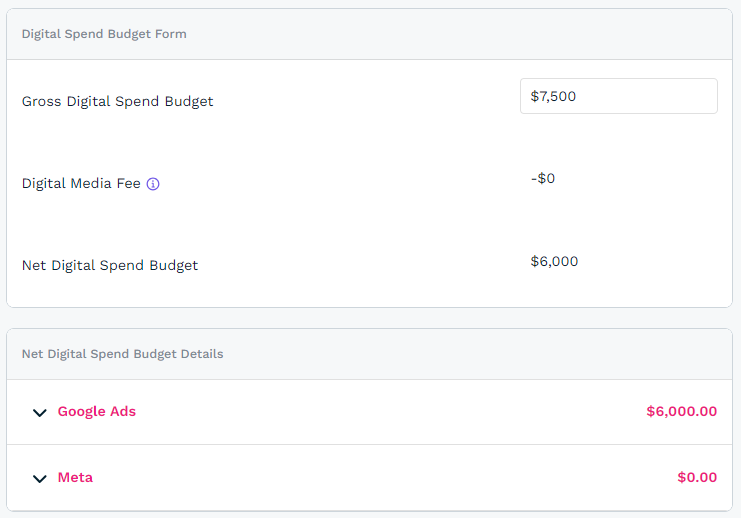Click the Gross Digital Spend Budget label
This screenshot has height=518, width=741.
pos(117,101)
